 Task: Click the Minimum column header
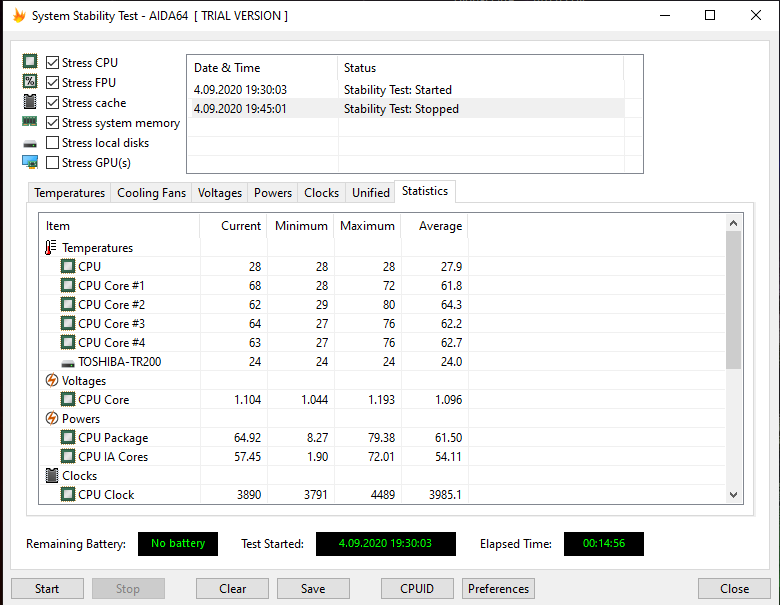pos(300,226)
